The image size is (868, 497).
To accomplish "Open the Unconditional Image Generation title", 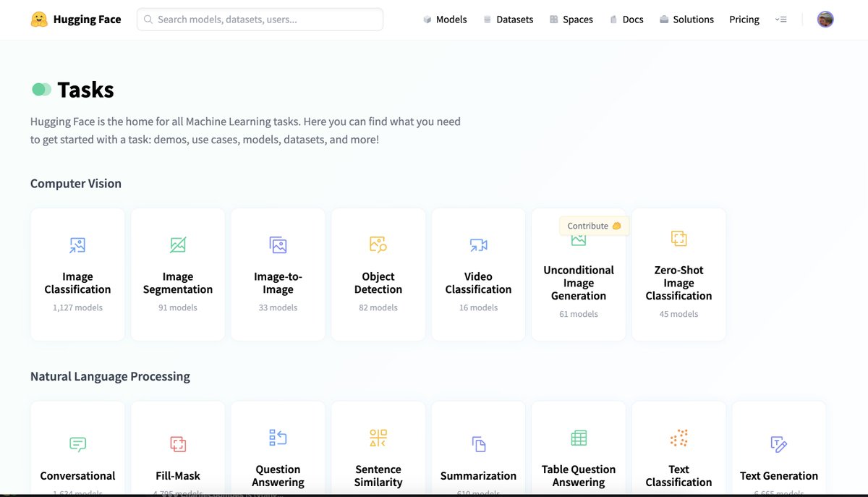I will (579, 283).
